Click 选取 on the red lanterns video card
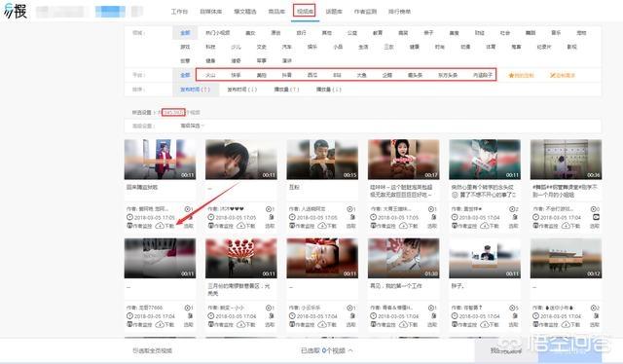Screen dimensions: 623x364 pyautogui.click(x=270, y=325)
